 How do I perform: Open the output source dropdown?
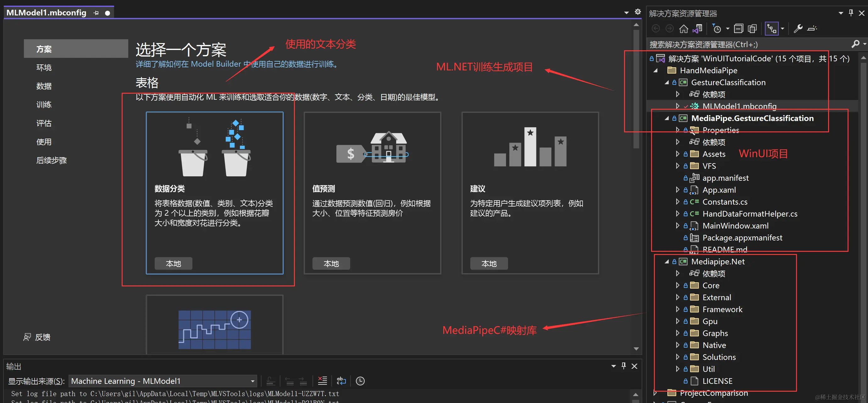coord(252,381)
